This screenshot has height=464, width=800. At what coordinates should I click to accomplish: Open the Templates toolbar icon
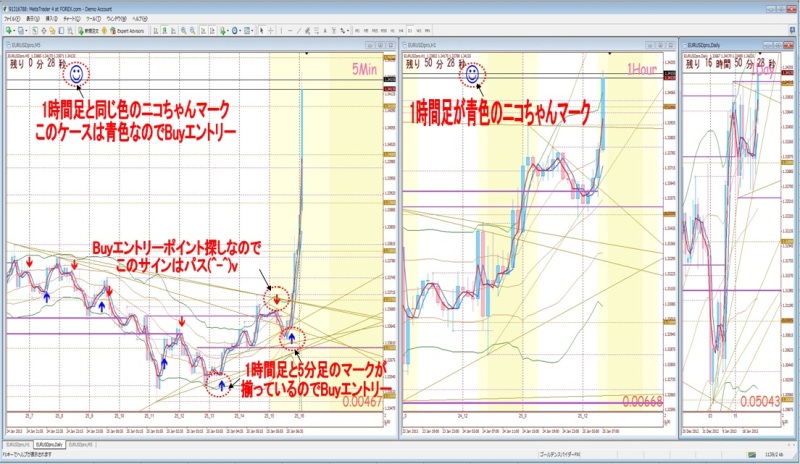click(x=246, y=31)
